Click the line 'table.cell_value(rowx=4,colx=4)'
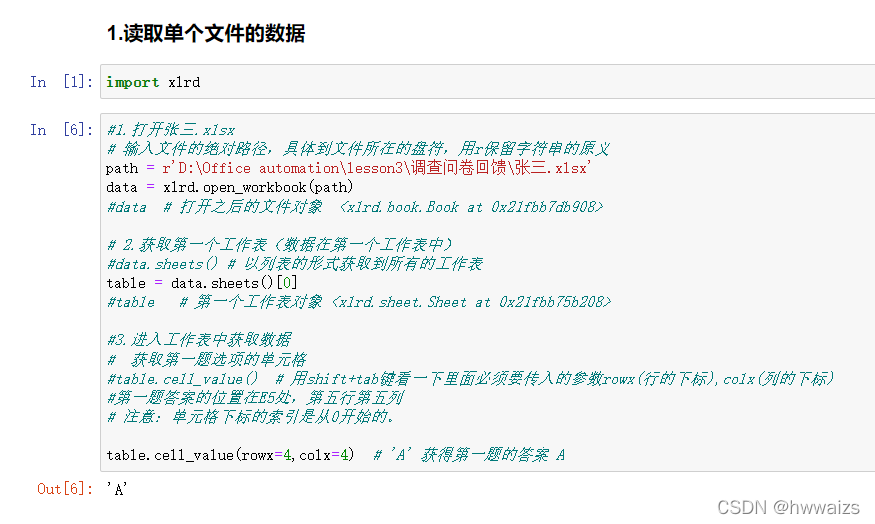This screenshot has width=875, height=524. click(x=230, y=455)
